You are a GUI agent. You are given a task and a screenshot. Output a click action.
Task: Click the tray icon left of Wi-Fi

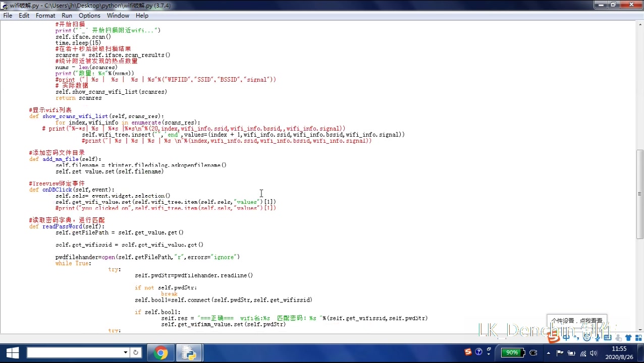(x=571, y=353)
